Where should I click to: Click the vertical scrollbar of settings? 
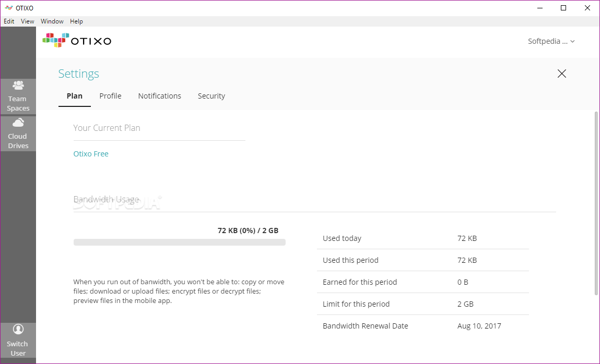click(x=596, y=203)
